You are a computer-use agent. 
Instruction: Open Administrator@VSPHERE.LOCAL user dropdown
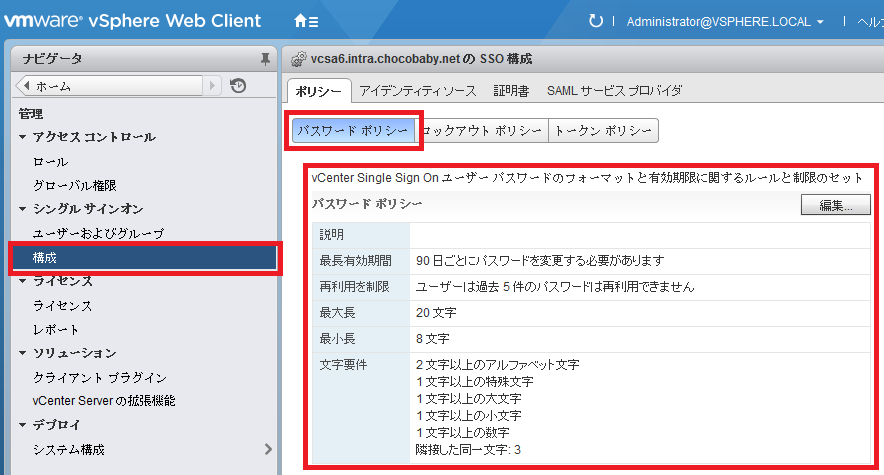click(725, 22)
